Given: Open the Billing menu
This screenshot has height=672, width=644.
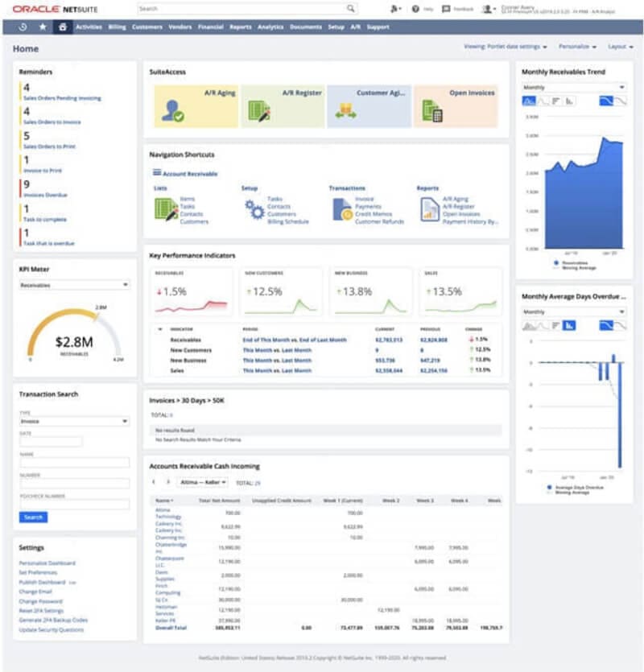Looking at the screenshot, I should pyautogui.click(x=117, y=27).
